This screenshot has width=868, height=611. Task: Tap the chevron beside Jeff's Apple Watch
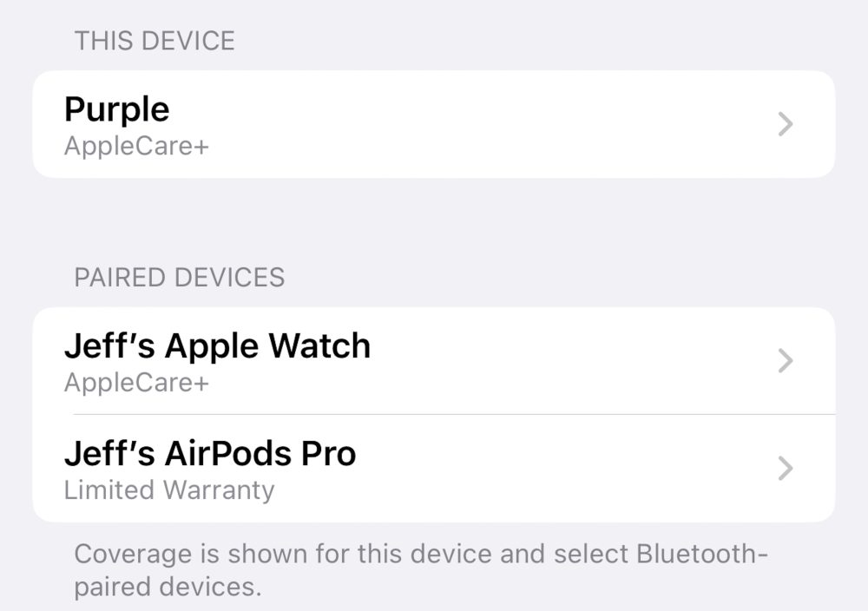[786, 361]
